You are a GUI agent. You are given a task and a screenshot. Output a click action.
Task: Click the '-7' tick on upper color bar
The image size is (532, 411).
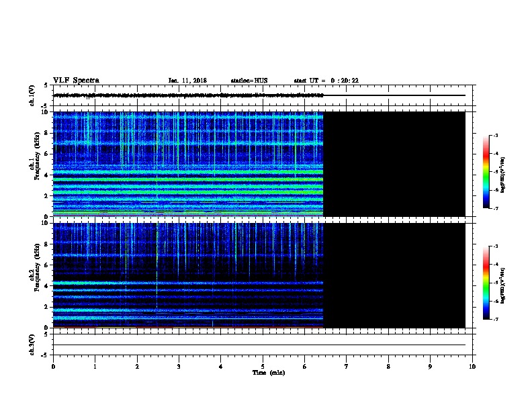pos(496,208)
